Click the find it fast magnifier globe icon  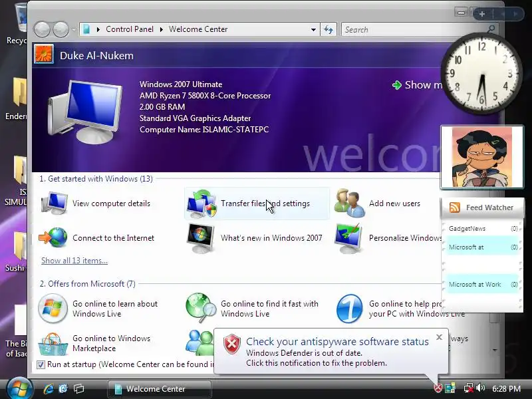[x=201, y=308]
